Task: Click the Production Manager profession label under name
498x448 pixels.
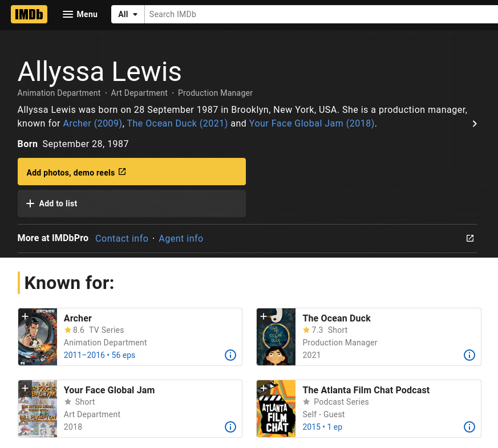Action: tap(215, 93)
